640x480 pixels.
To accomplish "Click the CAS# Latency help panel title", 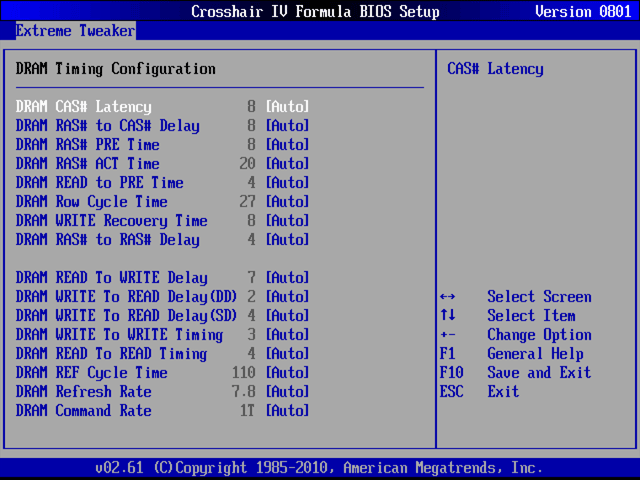I will [x=496, y=69].
